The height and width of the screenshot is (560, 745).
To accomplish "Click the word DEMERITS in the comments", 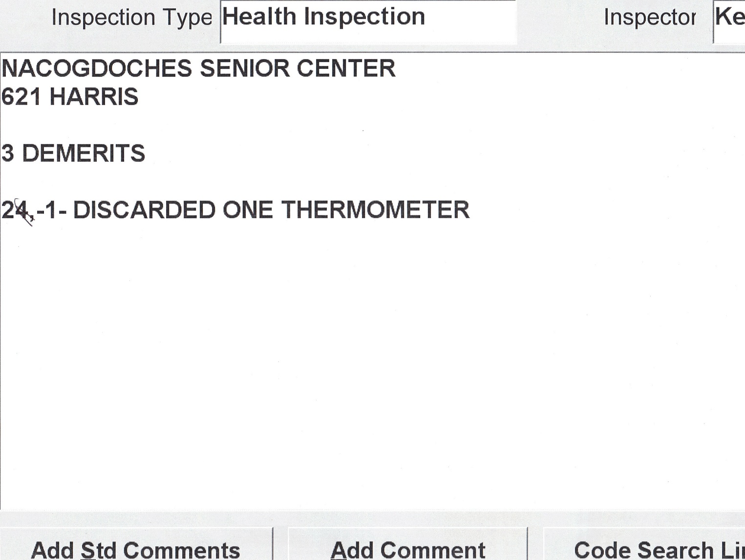I will point(84,153).
